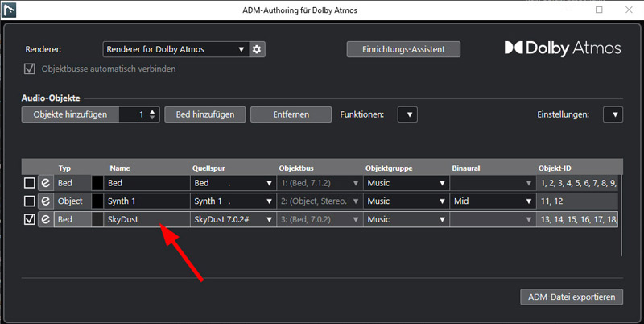Screen dimensions: 644x324
Task: Click the edit icon of the first Bed row
Action: click(x=45, y=184)
